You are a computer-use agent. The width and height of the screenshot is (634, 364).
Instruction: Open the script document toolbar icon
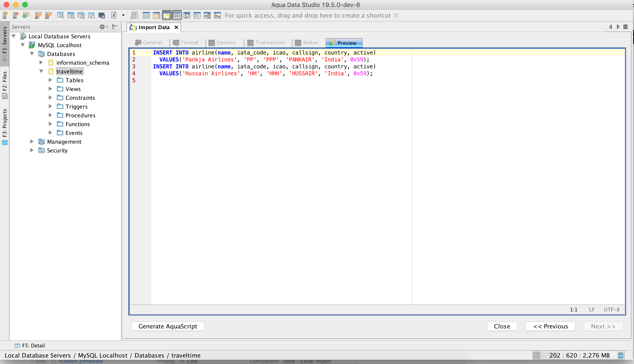(x=134, y=15)
